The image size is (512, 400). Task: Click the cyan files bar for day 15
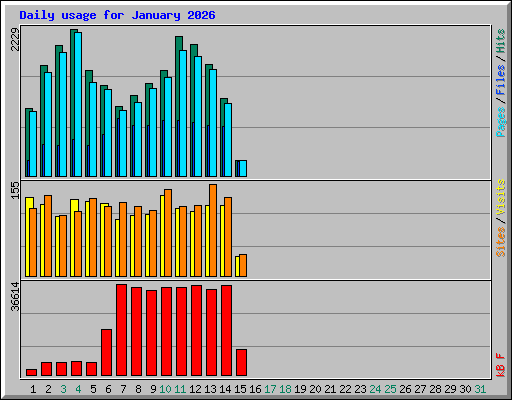tap(243, 168)
